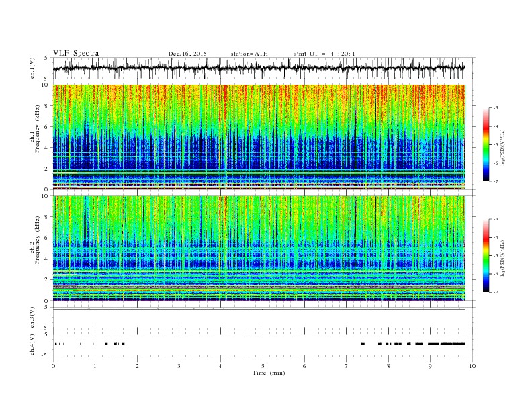Click the ch.4 pulse trace near minute 9
Viewport: 532px width, 411px height.
point(446,344)
